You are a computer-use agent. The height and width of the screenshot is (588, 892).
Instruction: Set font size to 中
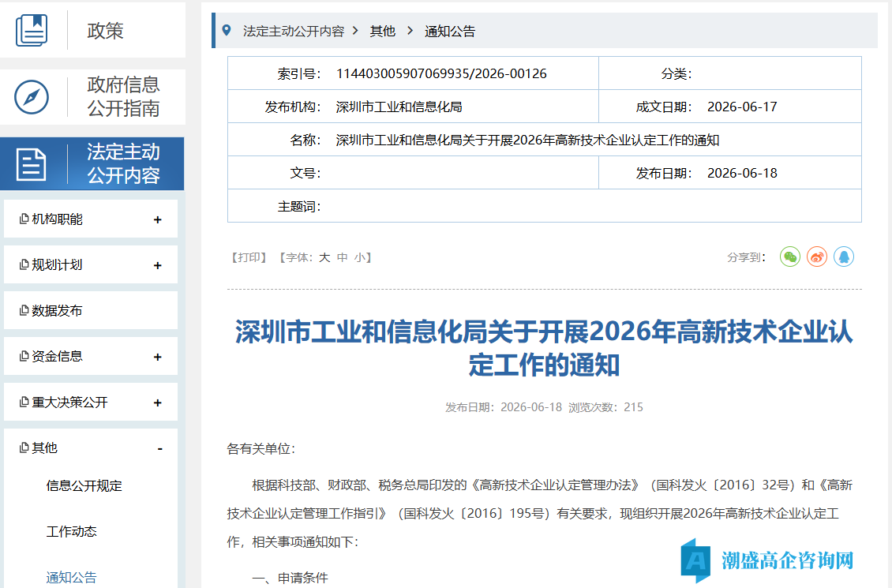[x=342, y=257]
